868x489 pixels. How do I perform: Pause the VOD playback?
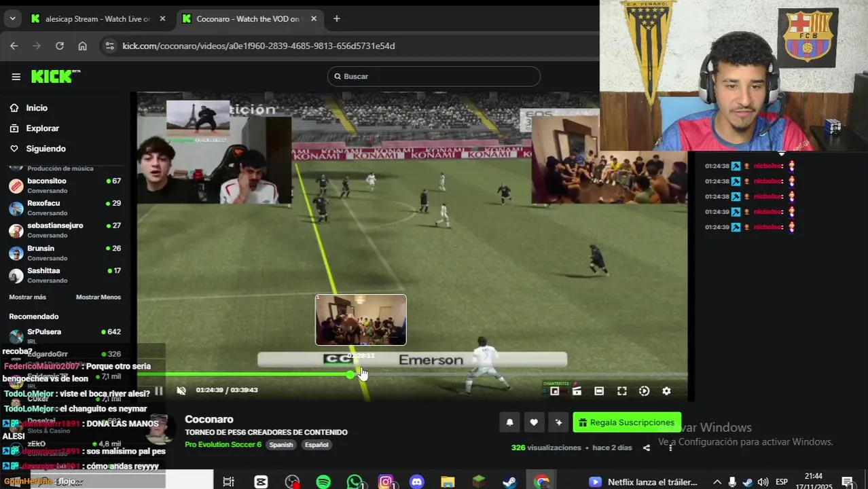click(159, 391)
